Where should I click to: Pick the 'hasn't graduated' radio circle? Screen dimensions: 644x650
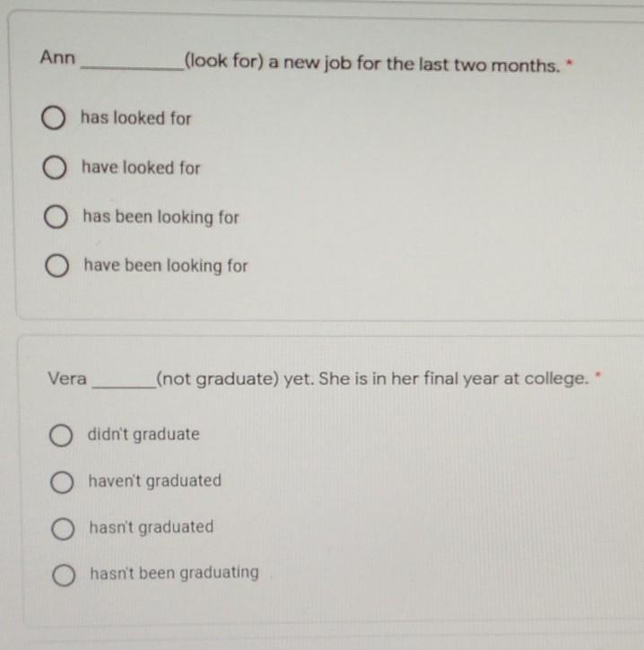pyautogui.click(x=63, y=529)
